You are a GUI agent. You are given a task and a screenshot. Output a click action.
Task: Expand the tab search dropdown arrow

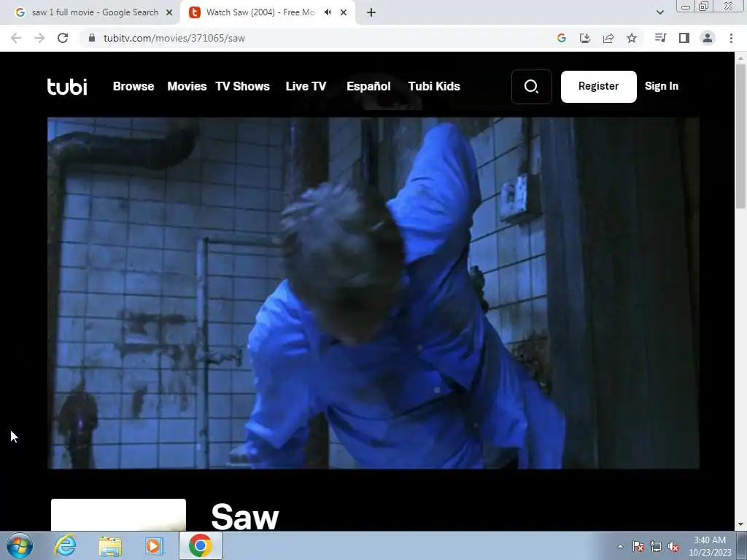[659, 13]
